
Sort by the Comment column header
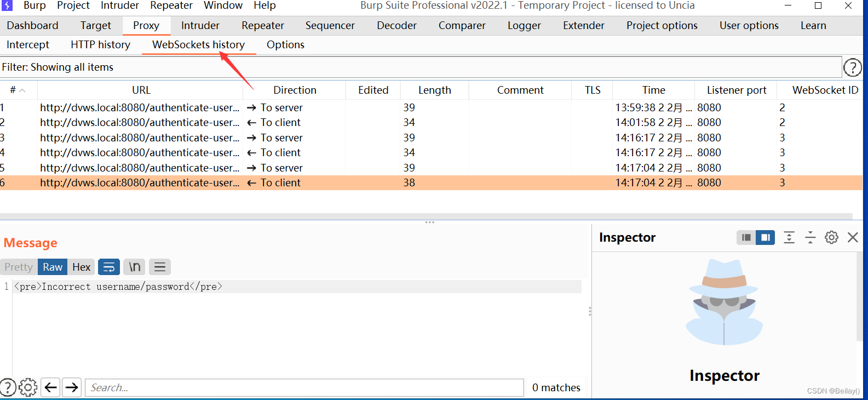click(520, 90)
